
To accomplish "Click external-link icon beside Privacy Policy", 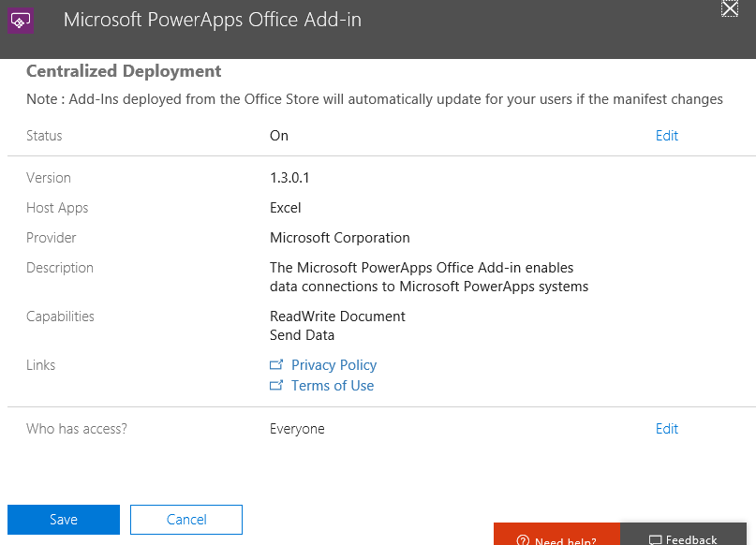I will pos(276,365).
